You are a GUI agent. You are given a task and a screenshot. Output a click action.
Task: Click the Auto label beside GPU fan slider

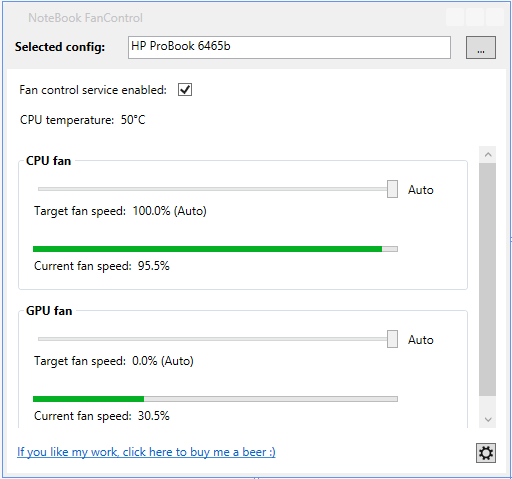click(421, 340)
